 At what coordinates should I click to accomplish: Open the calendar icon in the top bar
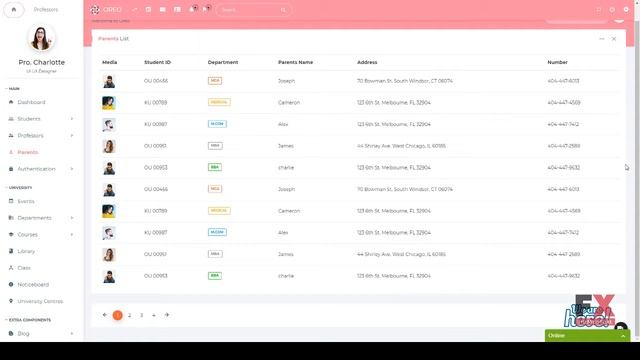tap(148, 9)
